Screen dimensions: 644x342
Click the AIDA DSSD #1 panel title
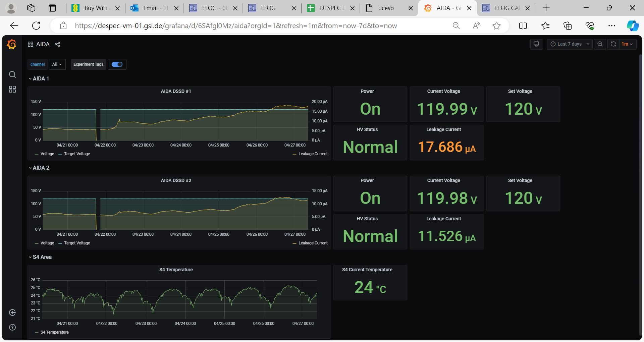coord(176,91)
